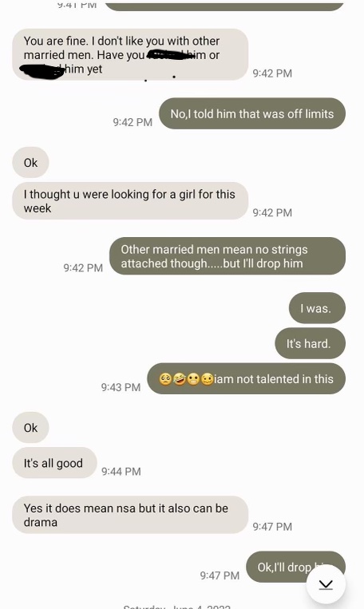Tap the second 'Ok' bubble above 'It's all good'
The width and height of the screenshot is (364, 609).
click(30, 427)
